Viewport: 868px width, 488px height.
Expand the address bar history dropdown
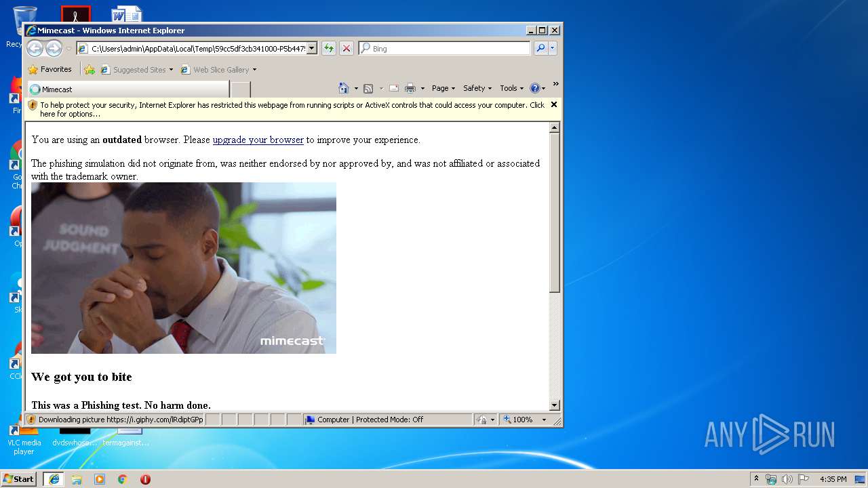[x=312, y=48]
